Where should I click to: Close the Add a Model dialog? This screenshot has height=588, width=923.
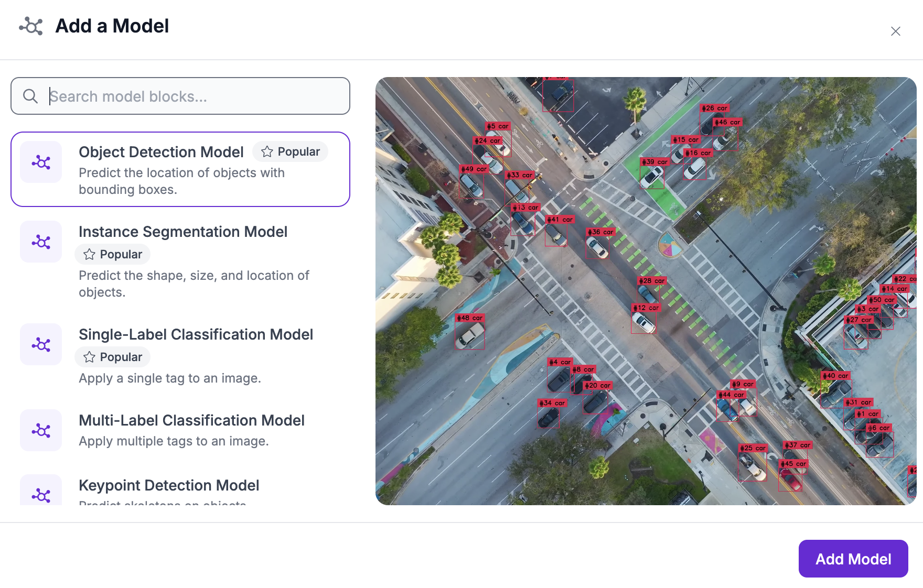(895, 31)
